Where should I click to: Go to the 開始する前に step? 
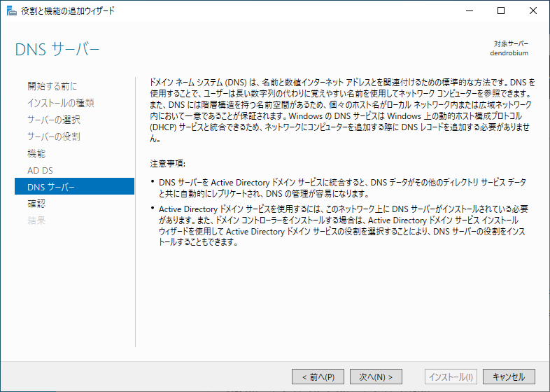coord(52,86)
